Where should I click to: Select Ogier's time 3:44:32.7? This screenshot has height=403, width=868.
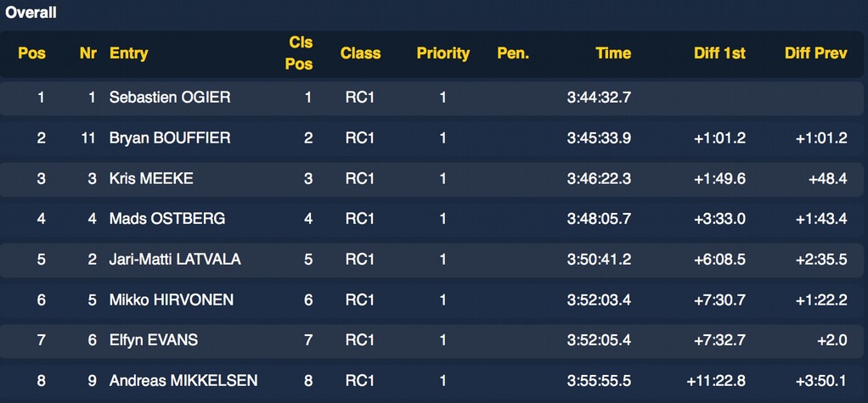point(599,98)
